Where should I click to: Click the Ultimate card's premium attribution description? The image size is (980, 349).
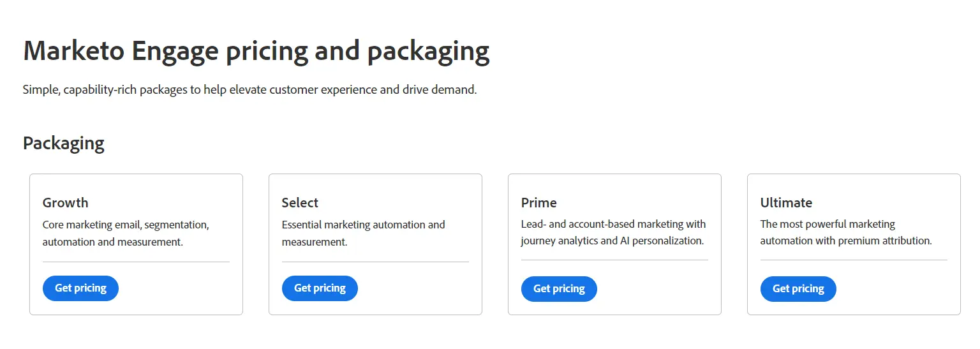846,232
